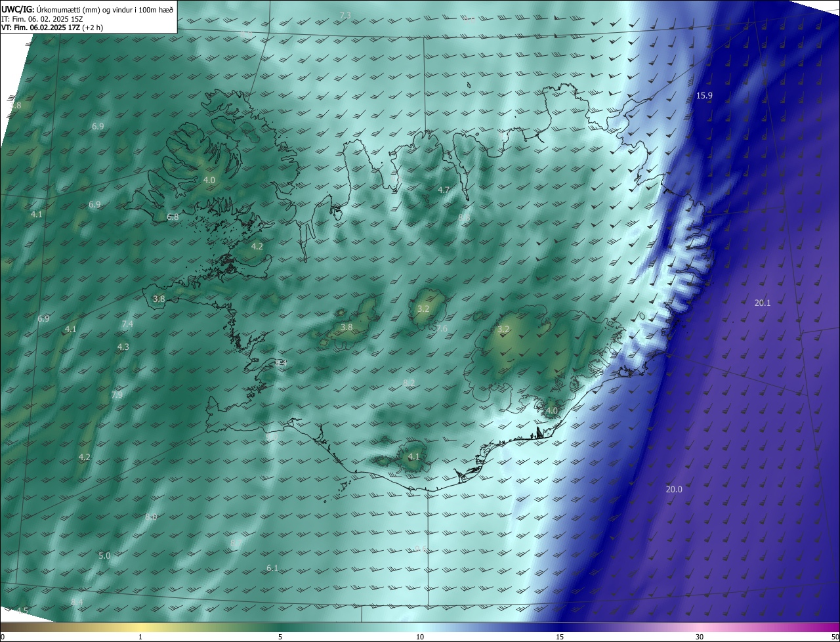Click the 4.1 label on the southern ice cap
Viewport: 840px width, 642px height.
point(413,456)
